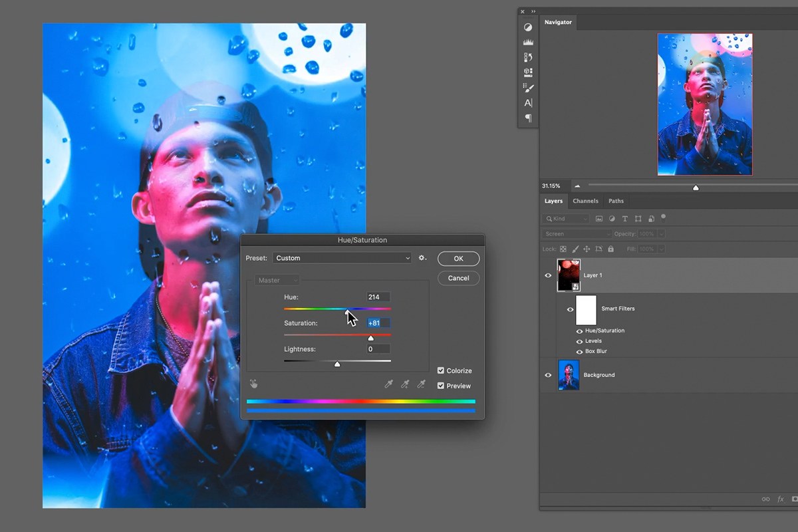Click the lock image pixels brush icon

click(575, 249)
